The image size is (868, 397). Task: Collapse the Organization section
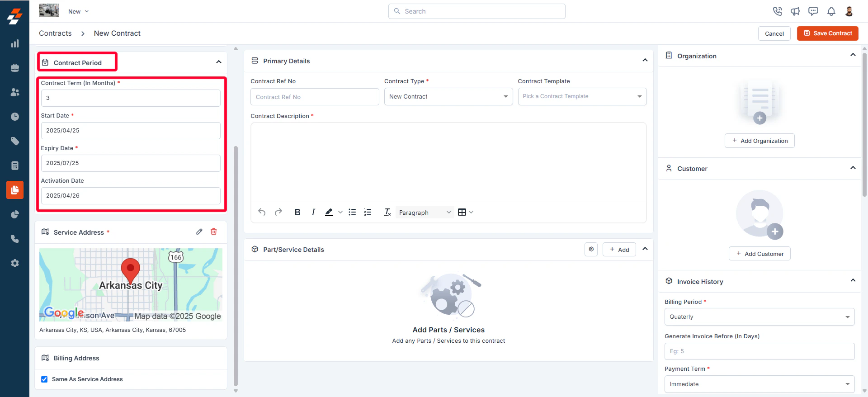(x=853, y=55)
